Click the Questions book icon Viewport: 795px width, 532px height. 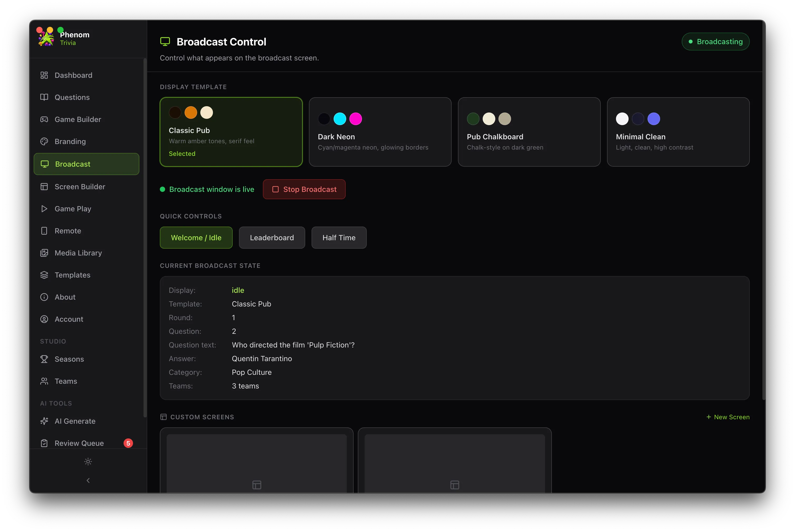(x=44, y=97)
